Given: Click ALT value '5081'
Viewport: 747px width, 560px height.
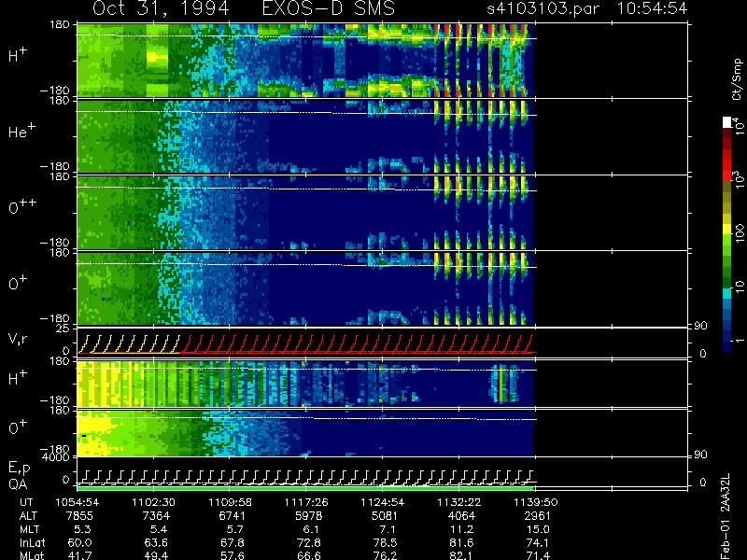Looking at the screenshot, I should click(385, 516).
